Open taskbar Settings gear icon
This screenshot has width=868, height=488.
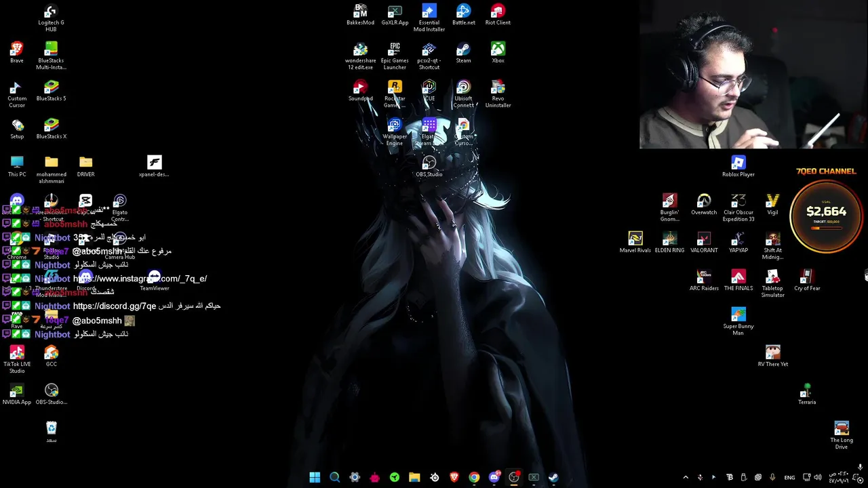click(x=355, y=477)
